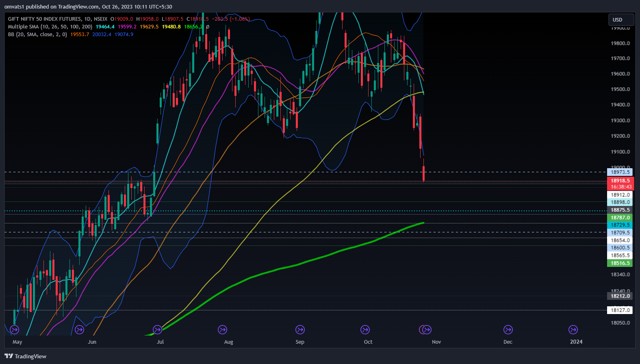Select the 18127.0 price label
The width and height of the screenshot is (640, 364).
point(620,310)
